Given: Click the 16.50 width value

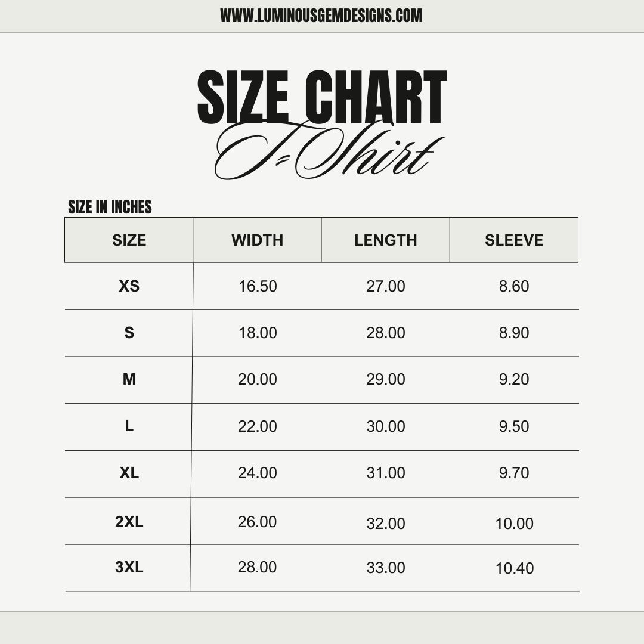Looking at the screenshot, I should pos(258,286).
